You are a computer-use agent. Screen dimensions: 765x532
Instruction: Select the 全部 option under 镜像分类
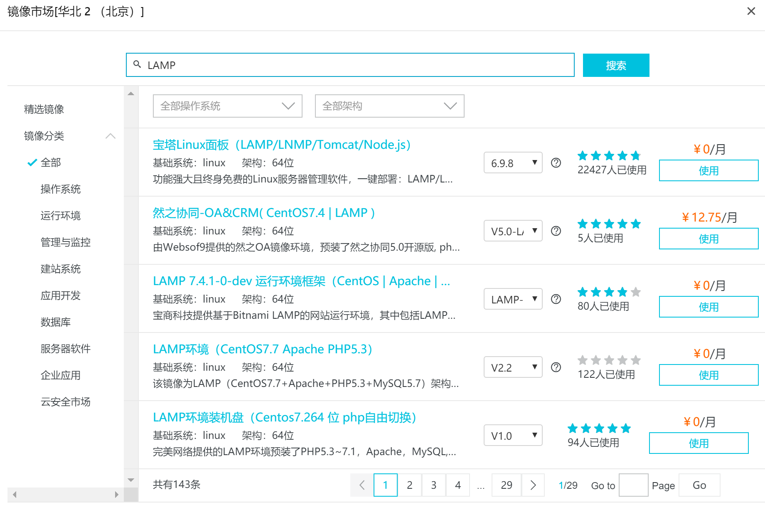(x=50, y=163)
